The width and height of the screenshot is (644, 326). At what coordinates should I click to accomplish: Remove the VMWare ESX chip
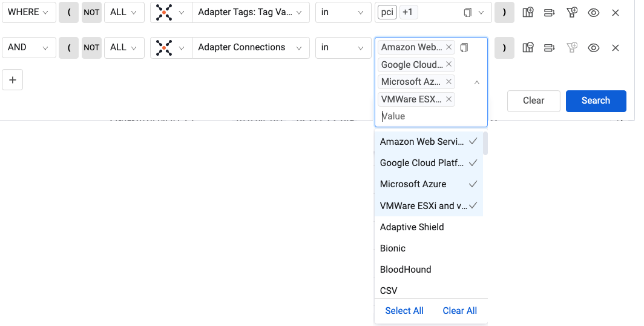(448, 99)
